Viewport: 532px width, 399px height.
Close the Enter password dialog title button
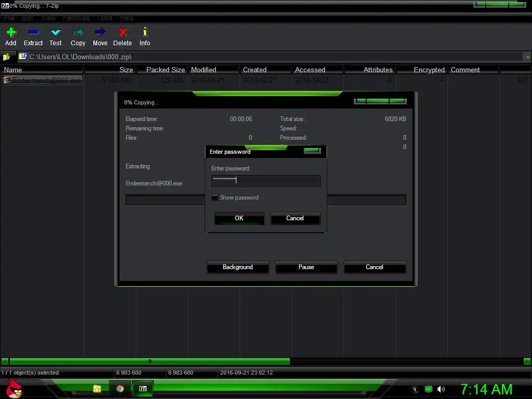click(312, 151)
